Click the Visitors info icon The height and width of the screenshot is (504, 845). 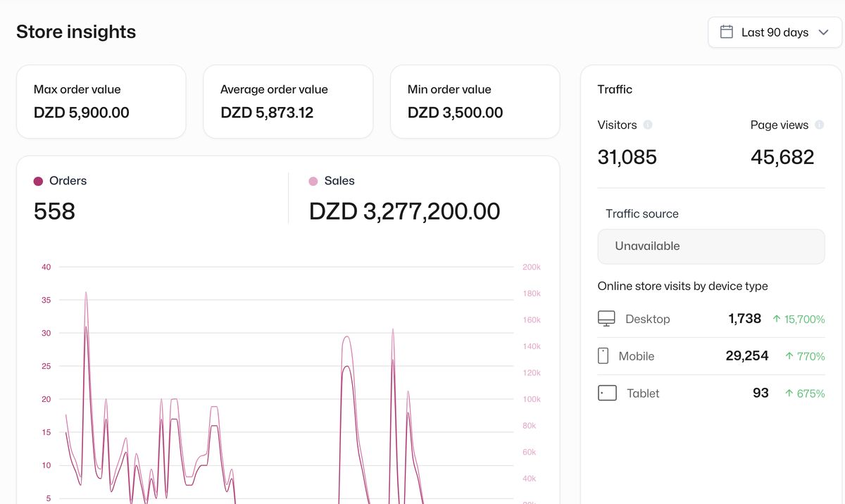[648, 125]
